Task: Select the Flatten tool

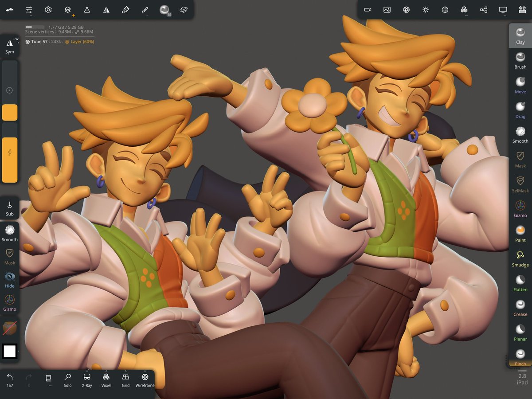Action: 520,283
